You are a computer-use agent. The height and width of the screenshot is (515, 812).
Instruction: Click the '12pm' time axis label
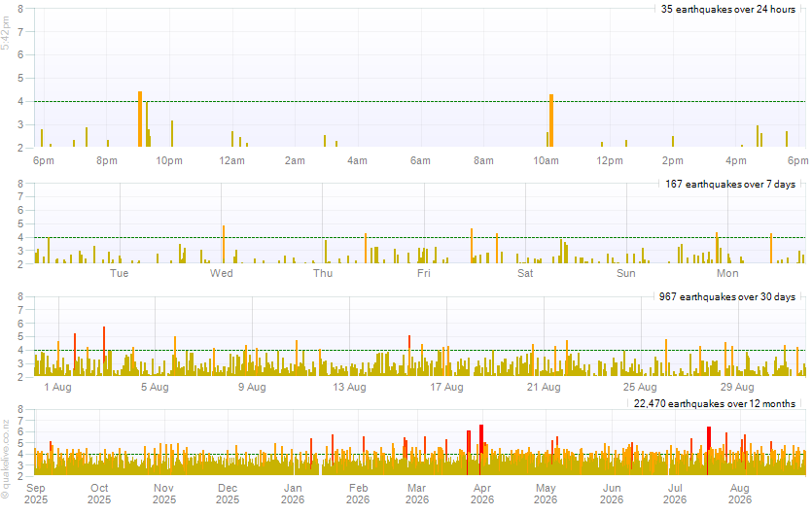click(610, 161)
